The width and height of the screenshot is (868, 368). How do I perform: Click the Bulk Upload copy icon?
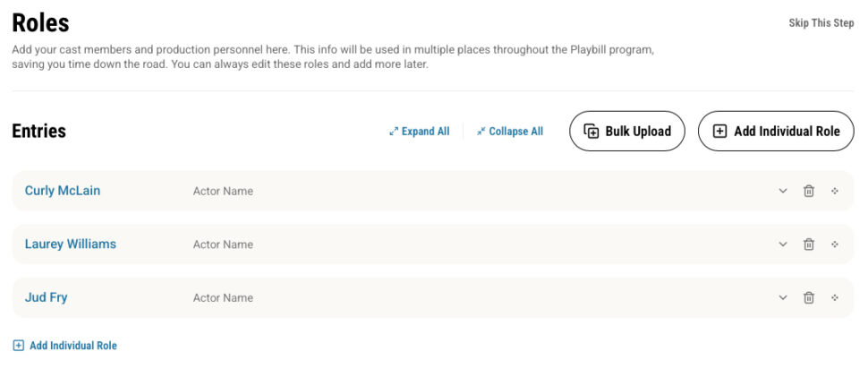591,131
